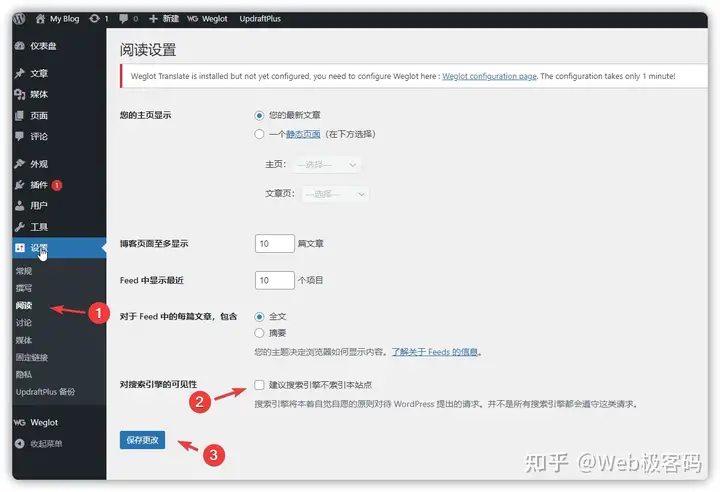Click the 收起菜单 collapse arrow icon
The height and width of the screenshot is (492, 720).
(19, 444)
